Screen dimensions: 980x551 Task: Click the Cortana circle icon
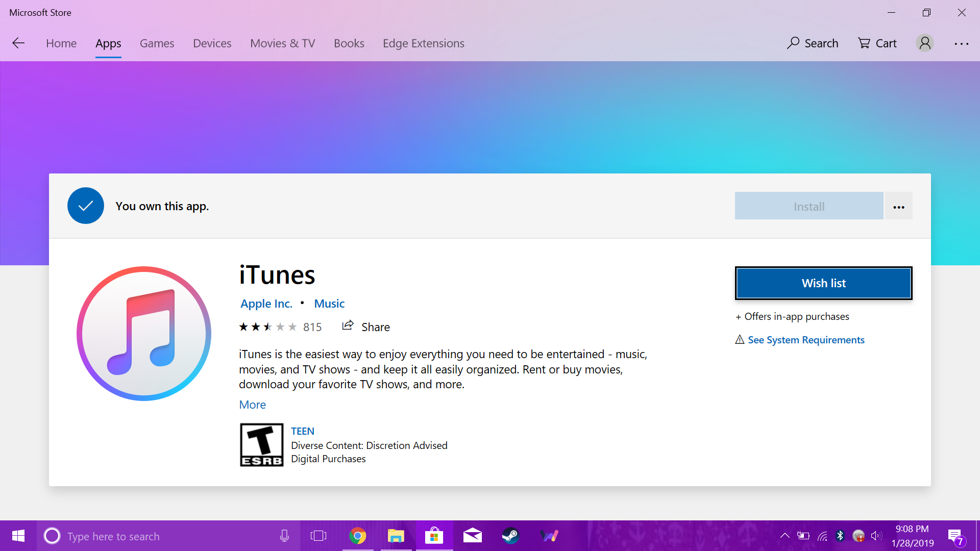(52, 536)
